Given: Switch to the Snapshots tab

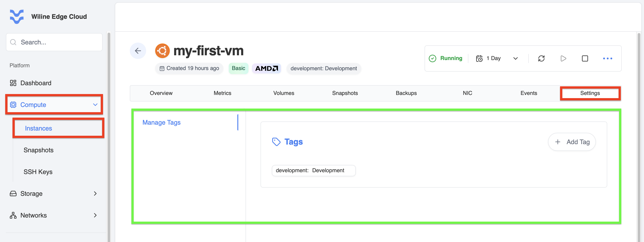Looking at the screenshot, I should tap(345, 93).
